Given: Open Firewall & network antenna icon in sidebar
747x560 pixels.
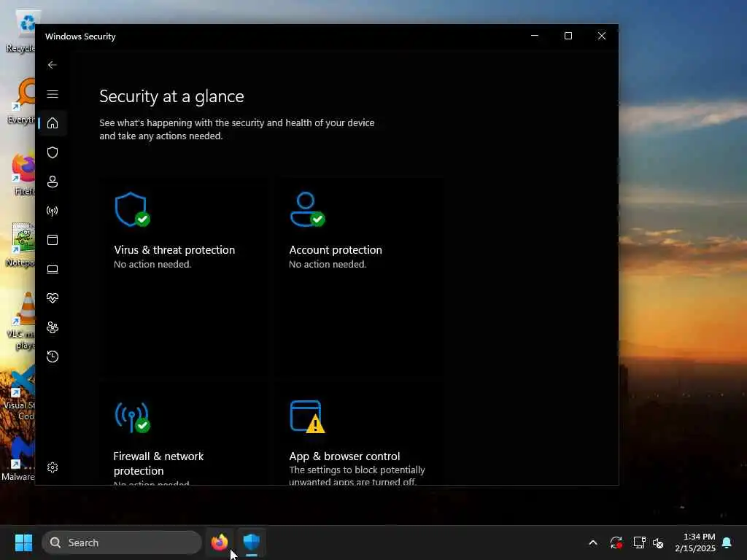Looking at the screenshot, I should click(x=53, y=211).
